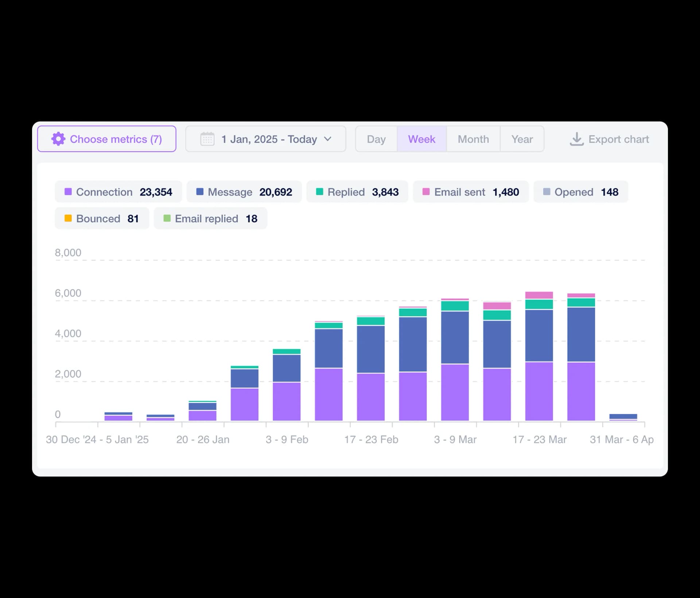Click the green Email replied legend square

tap(167, 218)
